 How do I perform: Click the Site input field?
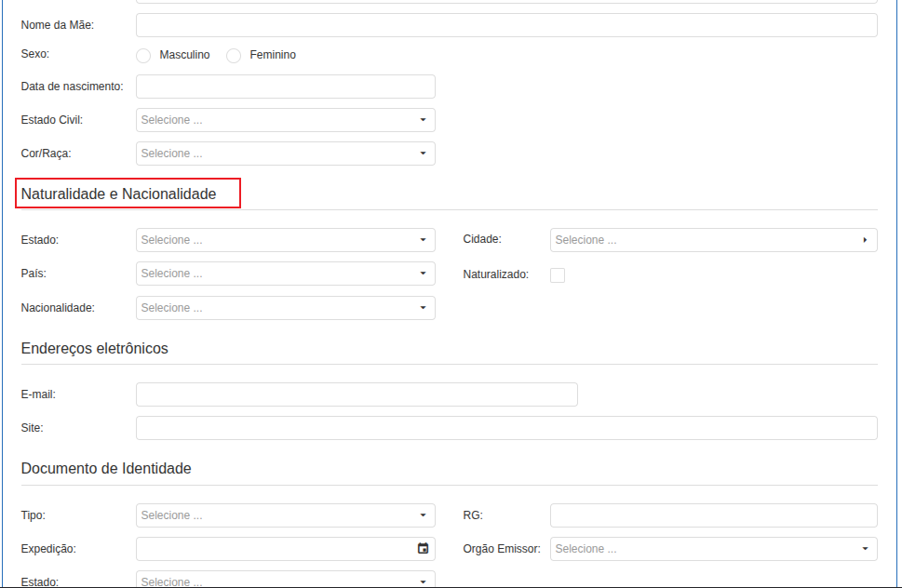[x=506, y=428]
